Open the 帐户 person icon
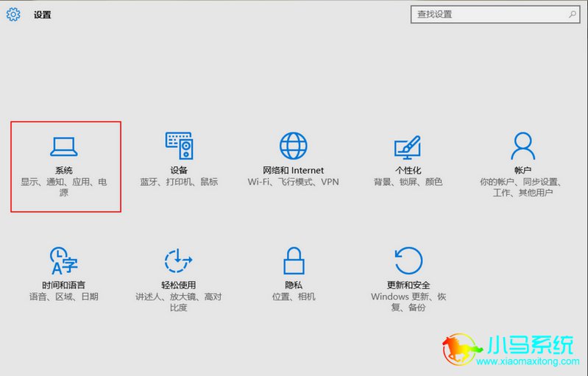Viewport: 588px width, 376px height. pos(523,146)
